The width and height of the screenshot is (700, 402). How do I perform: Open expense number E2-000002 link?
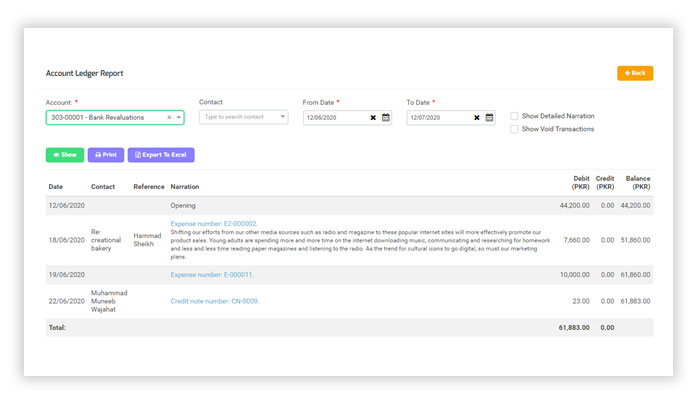[214, 224]
